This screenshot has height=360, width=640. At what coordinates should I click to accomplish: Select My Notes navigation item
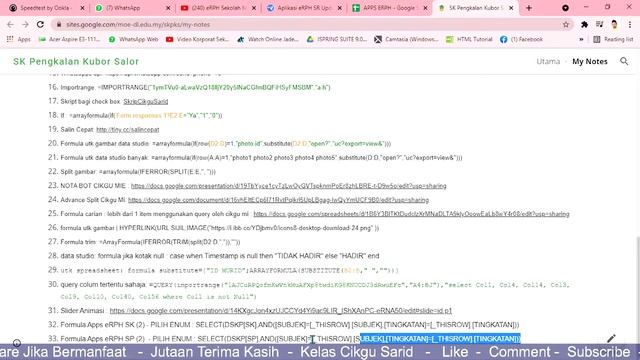click(590, 61)
